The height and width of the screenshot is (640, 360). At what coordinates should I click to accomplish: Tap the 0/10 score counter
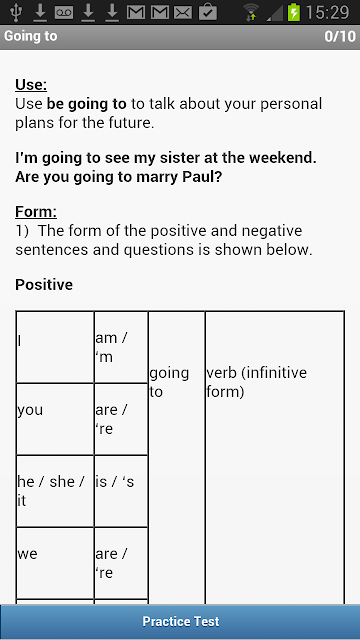340,37
